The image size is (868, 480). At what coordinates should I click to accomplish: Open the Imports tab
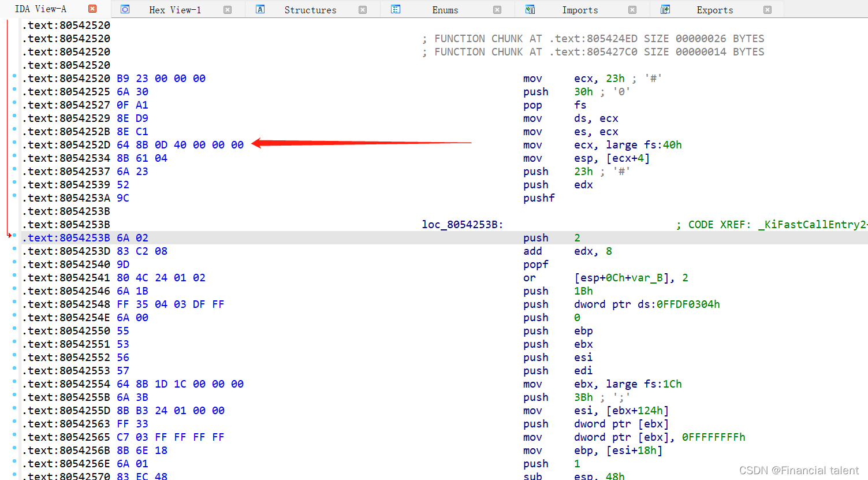(580, 10)
